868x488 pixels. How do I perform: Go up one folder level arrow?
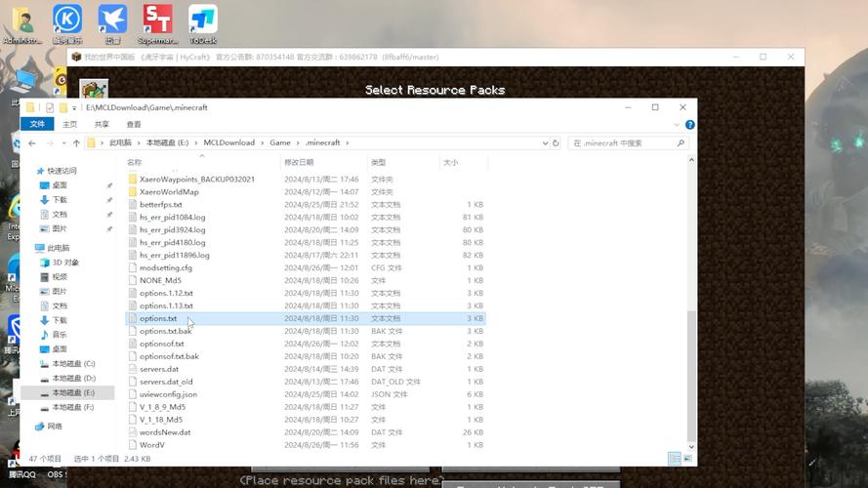point(76,142)
